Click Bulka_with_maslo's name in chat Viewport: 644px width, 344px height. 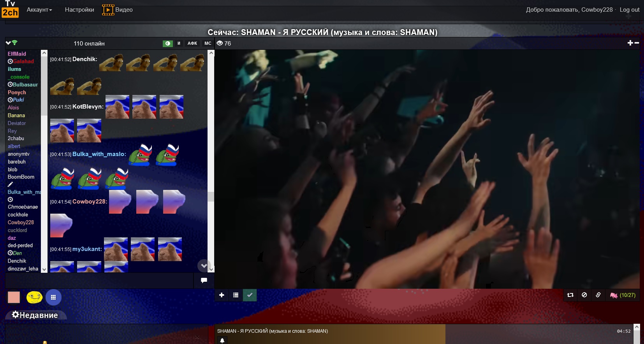pyautogui.click(x=99, y=154)
